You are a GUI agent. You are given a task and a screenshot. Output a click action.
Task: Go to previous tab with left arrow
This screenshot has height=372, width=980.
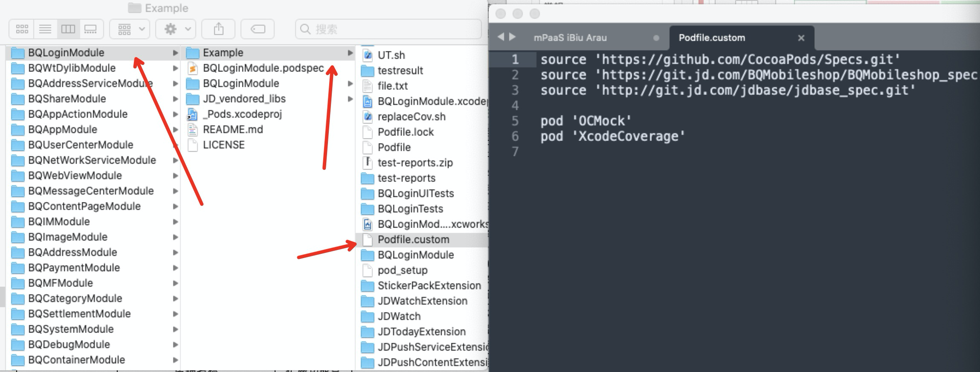point(501,37)
